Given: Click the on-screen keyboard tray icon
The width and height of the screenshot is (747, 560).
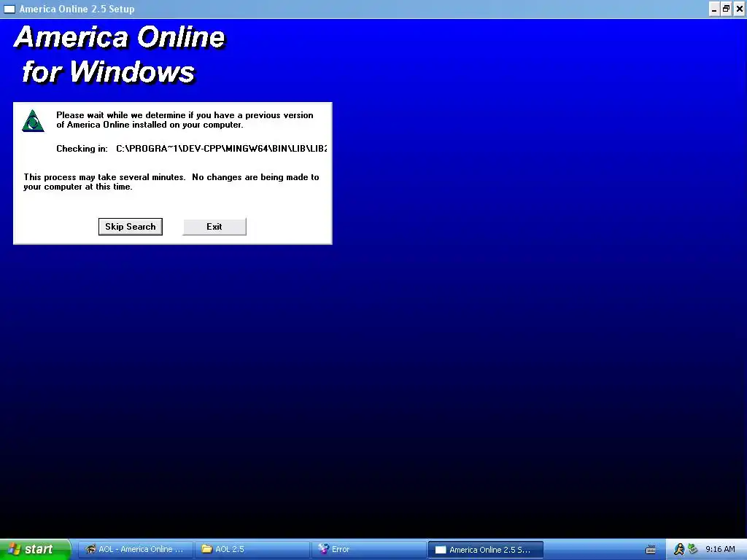Looking at the screenshot, I should pyautogui.click(x=650, y=550).
